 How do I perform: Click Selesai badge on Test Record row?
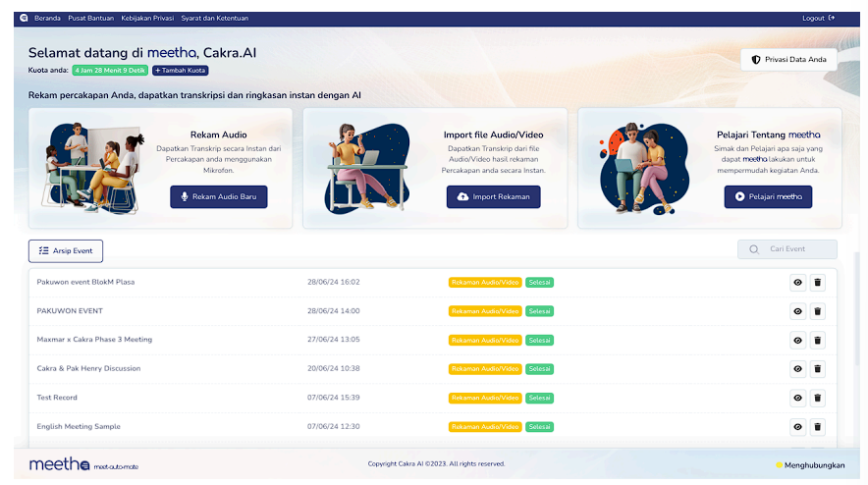click(x=539, y=398)
